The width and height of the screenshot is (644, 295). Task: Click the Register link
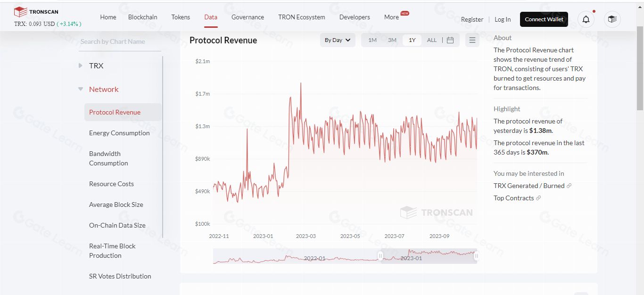pyautogui.click(x=472, y=19)
